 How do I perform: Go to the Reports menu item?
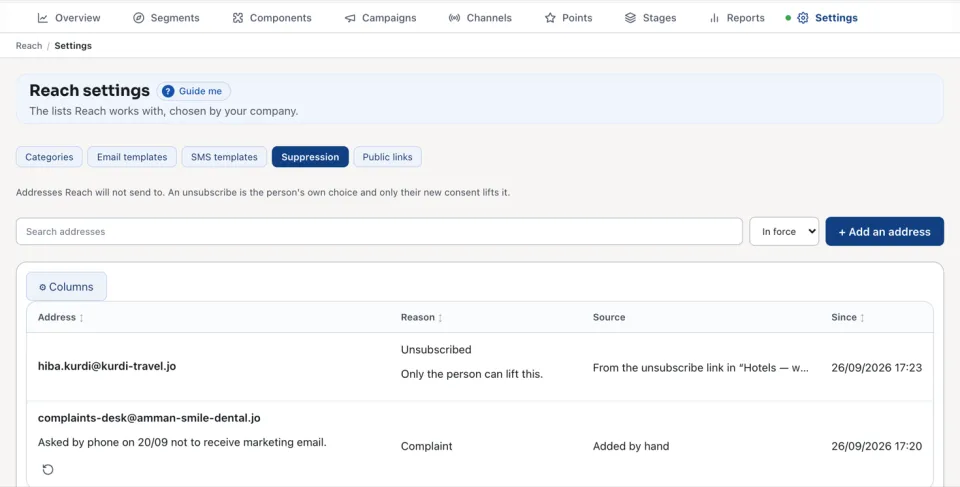pos(737,18)
